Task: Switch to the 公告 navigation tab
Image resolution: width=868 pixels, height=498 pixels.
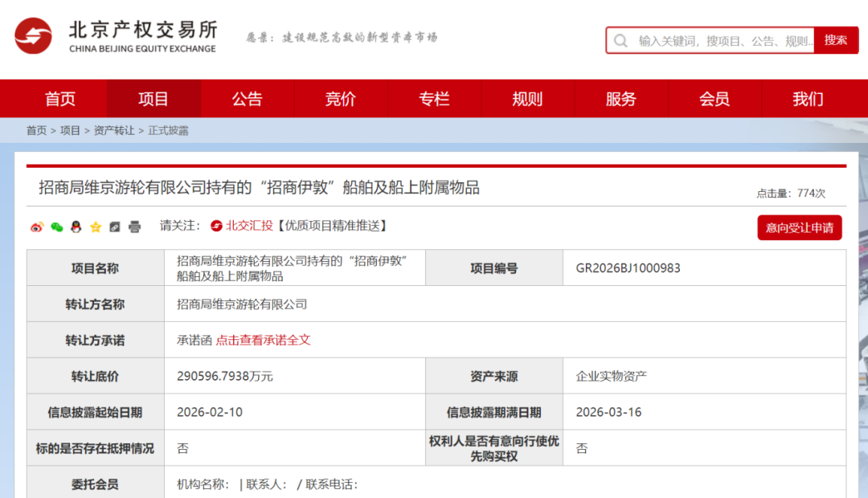Action: coord(247,98)
